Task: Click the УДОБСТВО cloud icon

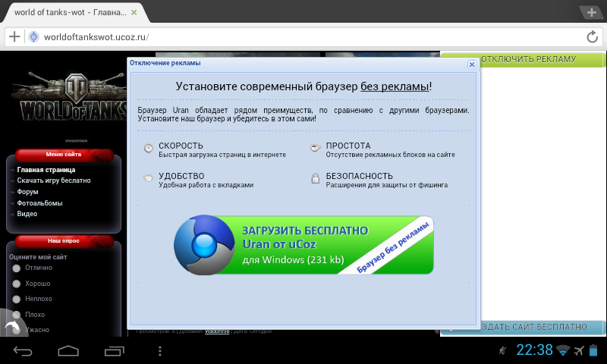Action: click(148, 178)
